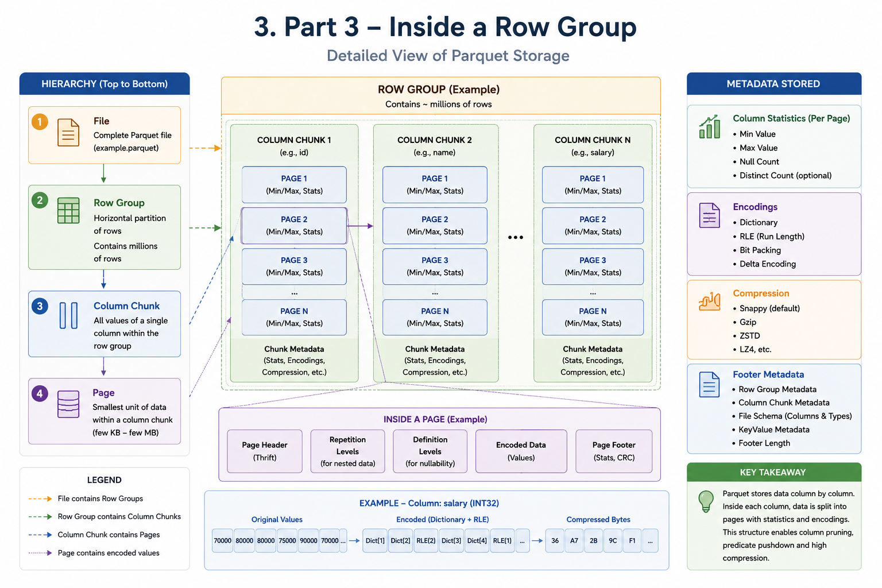Click the 'METADATA STORED' header
882x588 pixels.
tap(773, 84)
